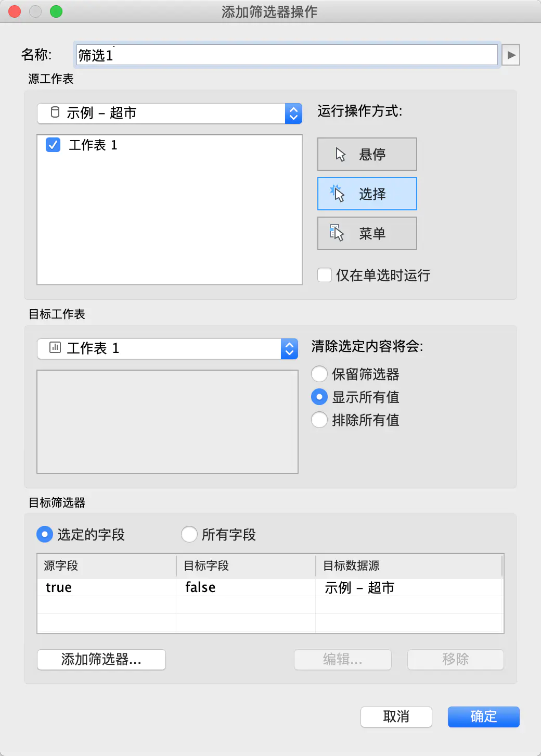Select the 所有字段 radio button

[x=189, y=534]
